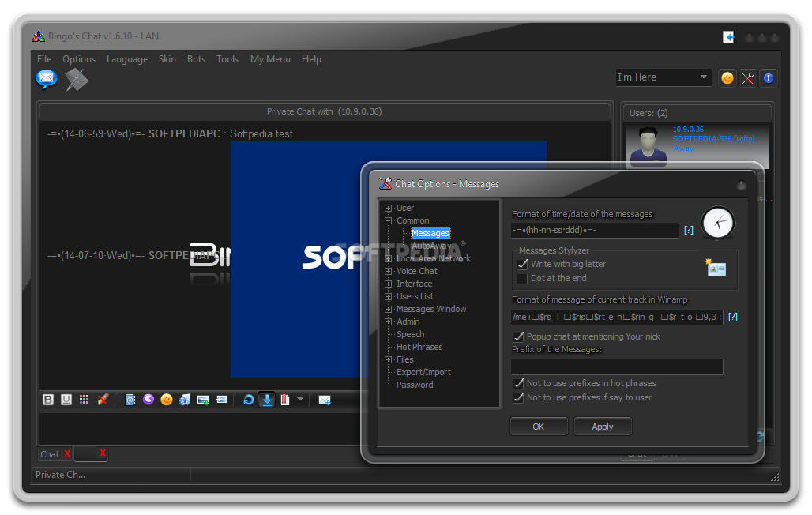This screenshot has width=812, height=515.
Task: Click the gray pin icon beside the envelope
Action: [x=77, y=79]
